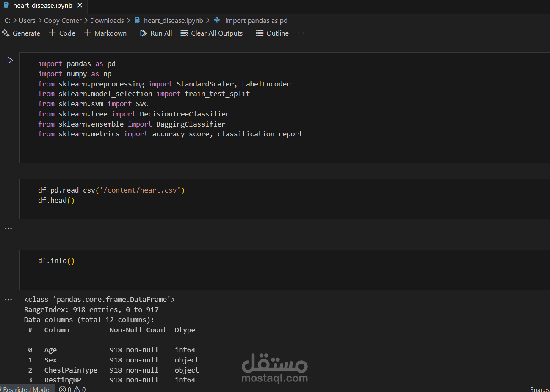Click the Spaces indentation status item

[540, 389]
